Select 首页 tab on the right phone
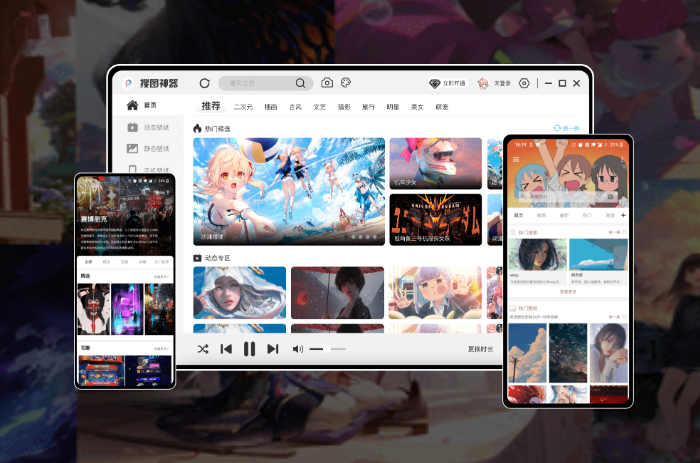 coord(518,215)
